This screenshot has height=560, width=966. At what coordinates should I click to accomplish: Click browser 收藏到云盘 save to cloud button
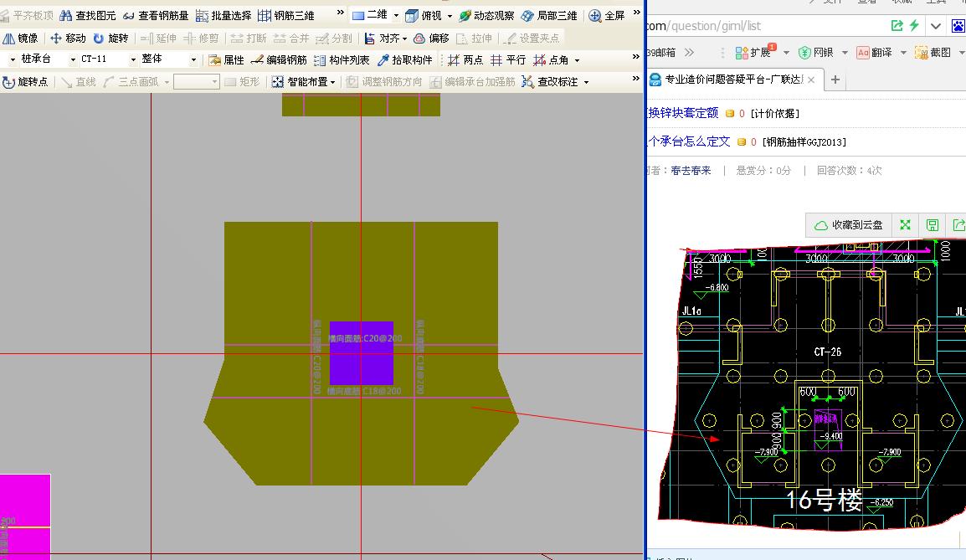pos(848,225)
